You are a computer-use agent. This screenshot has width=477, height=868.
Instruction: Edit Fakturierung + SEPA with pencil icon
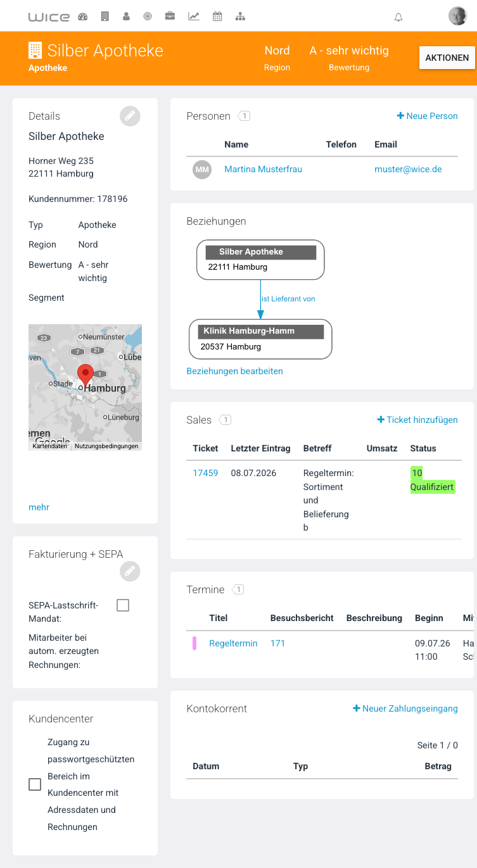click(130, 571)
